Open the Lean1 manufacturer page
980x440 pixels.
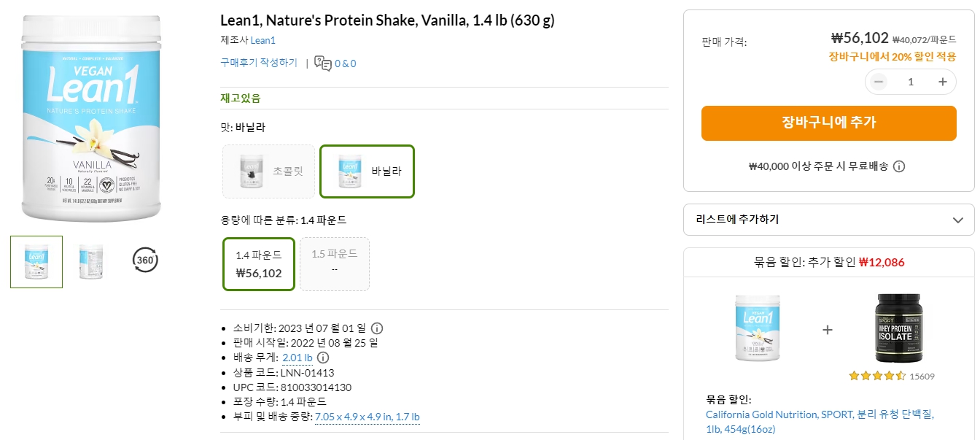(x=262, y=40)
